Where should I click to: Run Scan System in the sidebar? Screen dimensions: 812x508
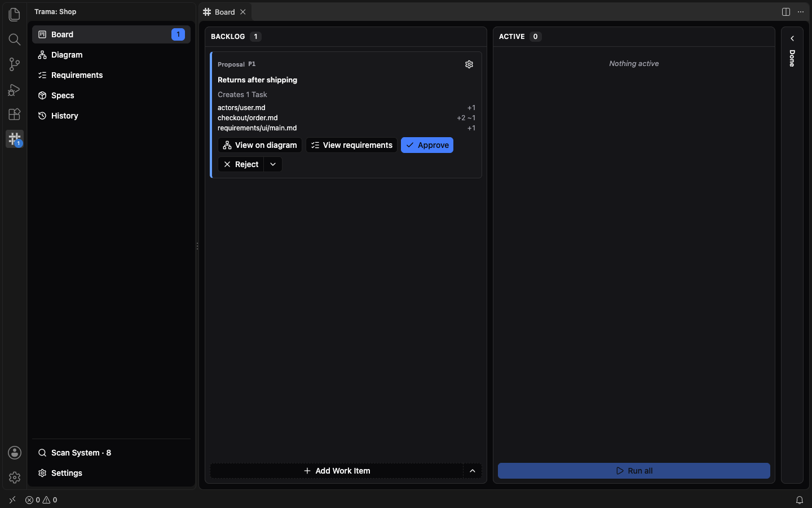point(112,453)
